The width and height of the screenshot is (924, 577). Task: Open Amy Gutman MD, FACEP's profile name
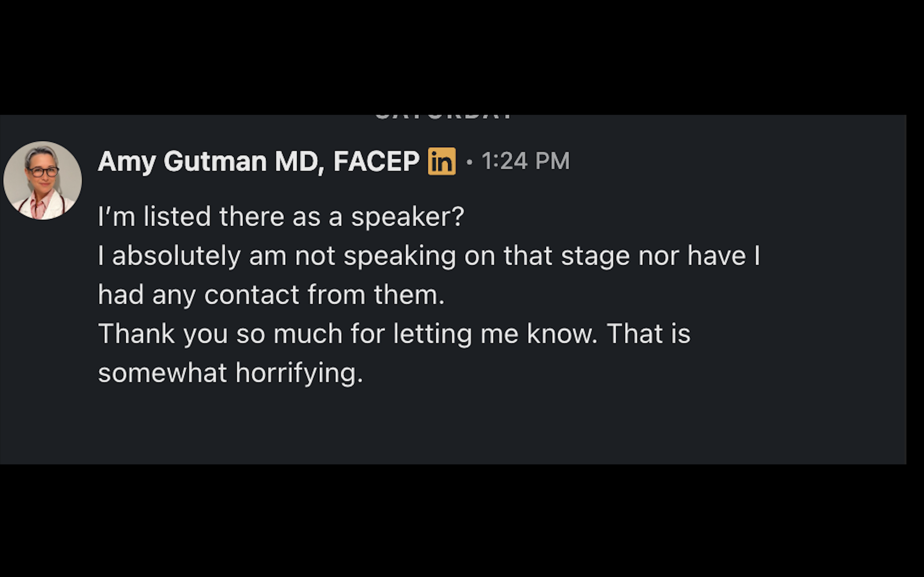[x=259, y=162]
